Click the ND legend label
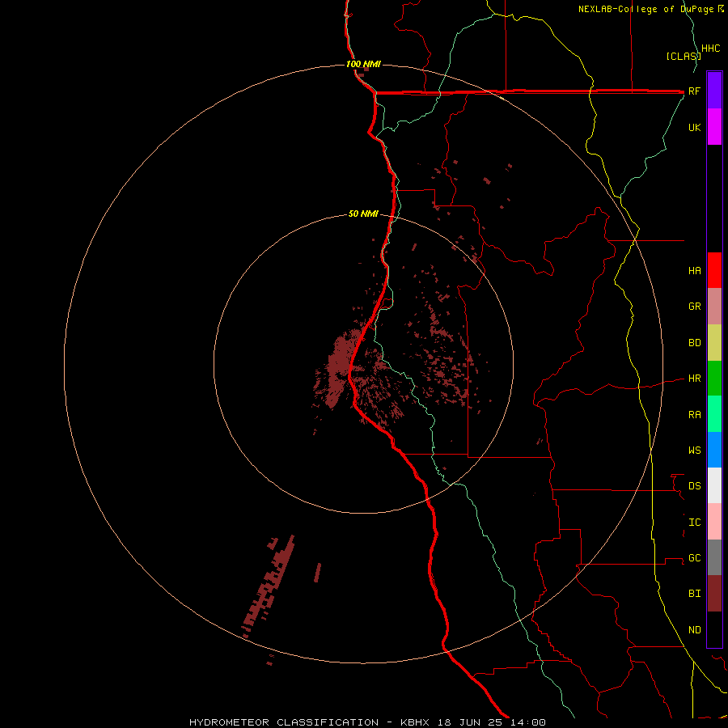The image size is (728, 728). coord(694,629)
